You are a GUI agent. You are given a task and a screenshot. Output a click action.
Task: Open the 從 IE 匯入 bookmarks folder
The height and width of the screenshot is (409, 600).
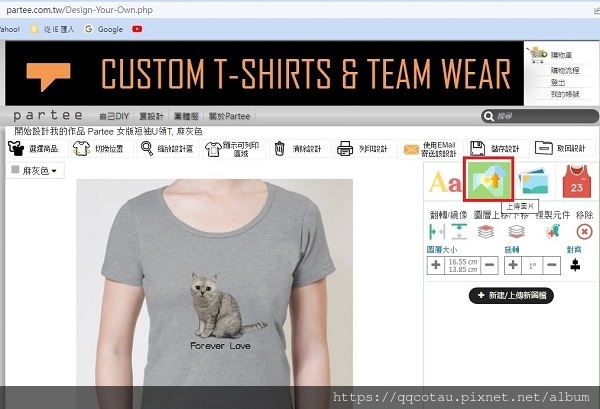(x=52, y=29)
